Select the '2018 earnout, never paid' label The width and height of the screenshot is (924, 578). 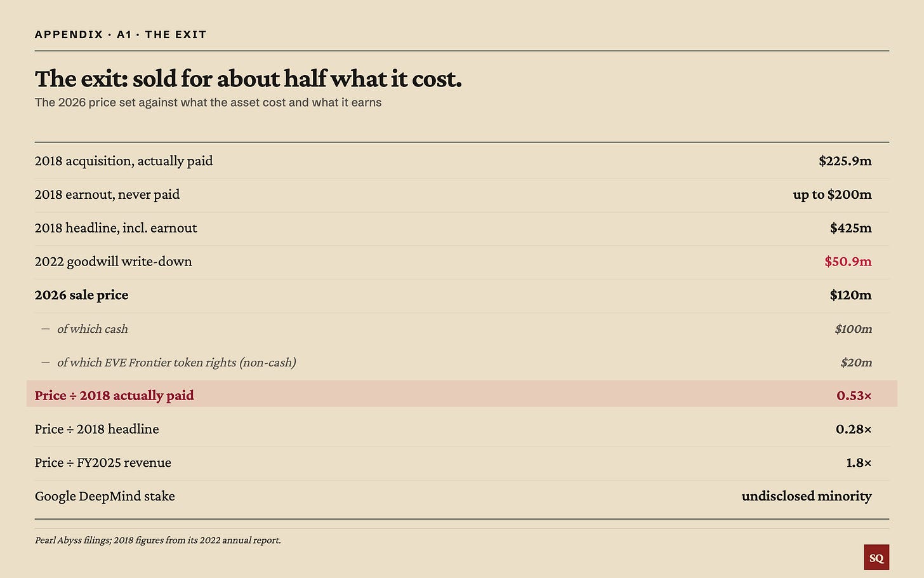click(107, 195)
